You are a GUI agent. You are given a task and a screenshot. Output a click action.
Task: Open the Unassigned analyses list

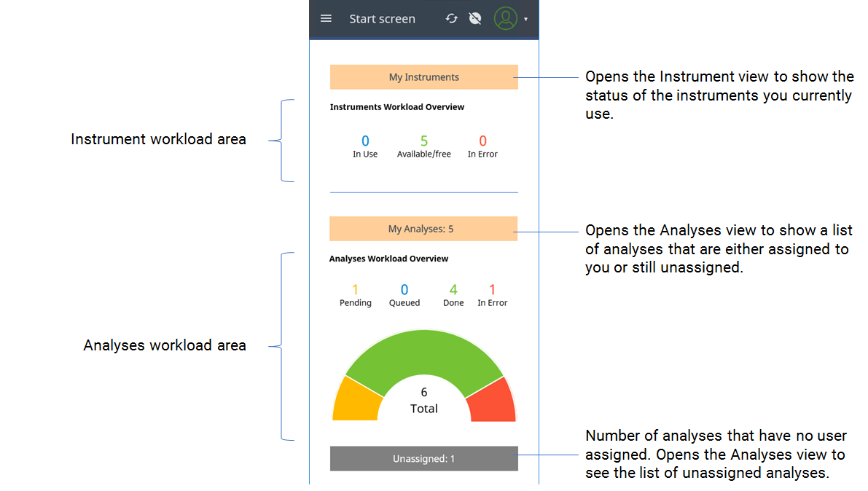tap(423, 458)
